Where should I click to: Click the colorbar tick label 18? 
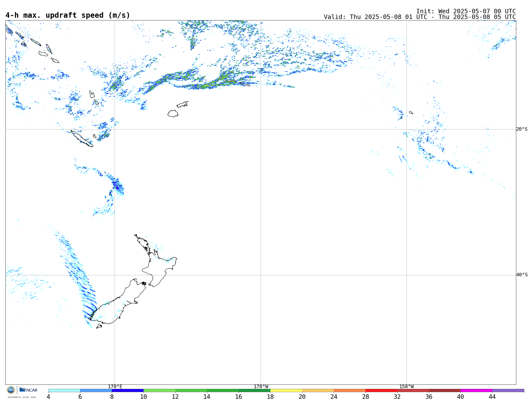click(270, 397)
